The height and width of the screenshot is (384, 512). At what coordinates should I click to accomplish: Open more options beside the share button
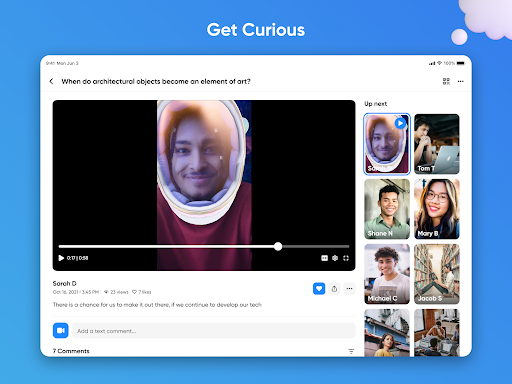349,289
